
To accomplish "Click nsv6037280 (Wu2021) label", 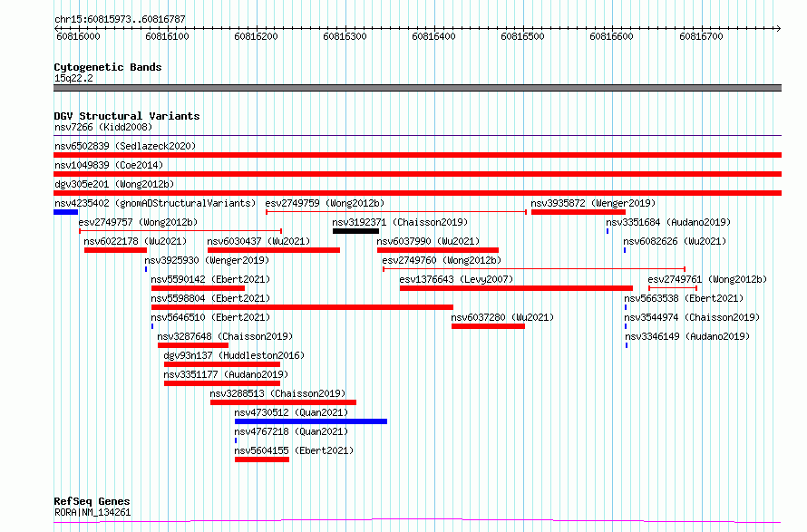I will coord(503,317).
